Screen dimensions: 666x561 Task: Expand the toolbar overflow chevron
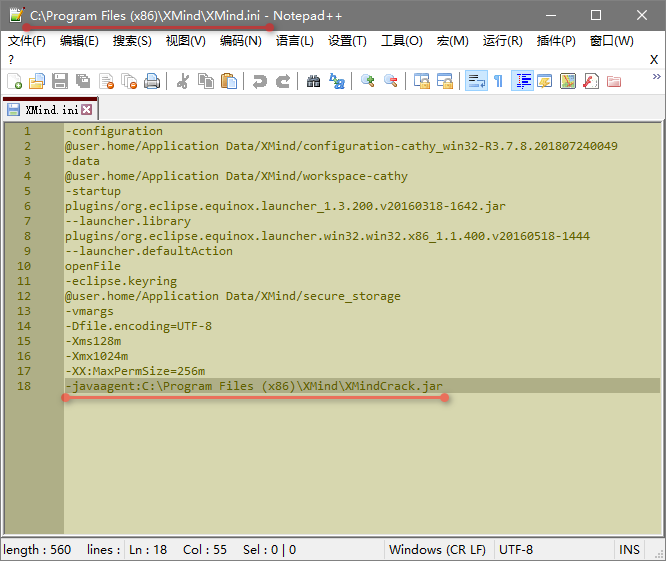coord(657,76)
